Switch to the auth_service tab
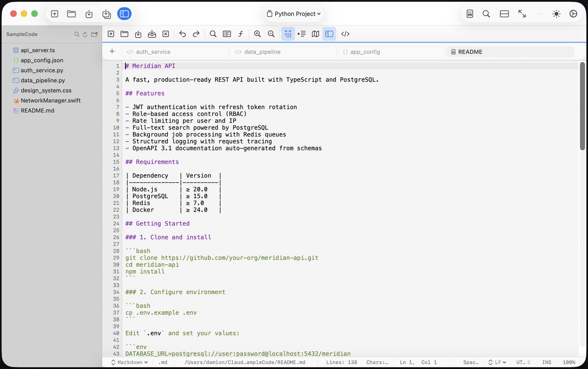588x369 pixels. click(175, 52)
